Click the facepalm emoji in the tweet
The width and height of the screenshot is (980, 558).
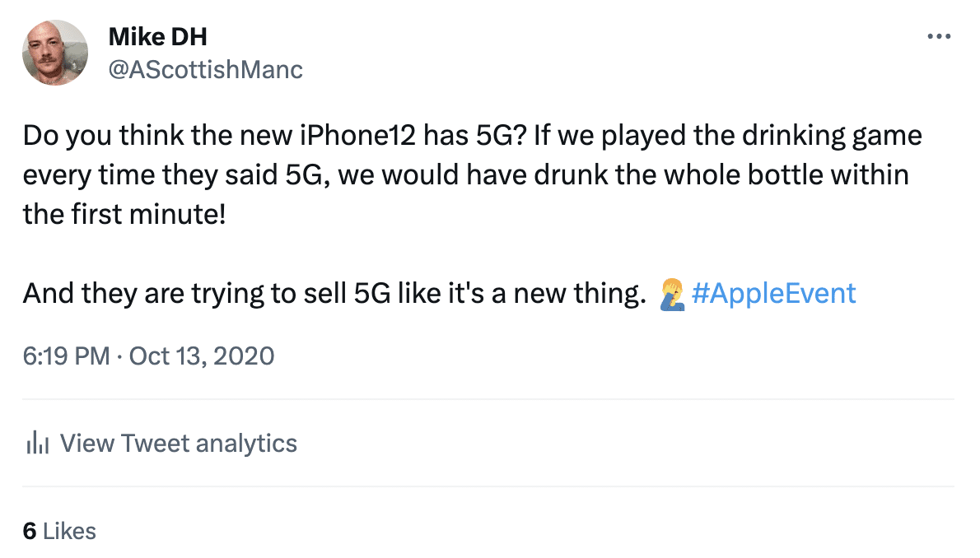click(x=671, y=294)
